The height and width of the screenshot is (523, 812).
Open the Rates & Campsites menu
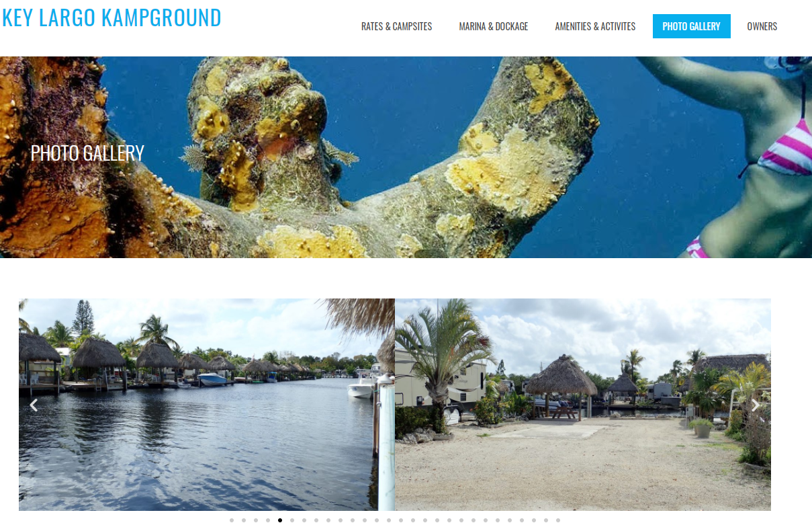pos(396,26)
